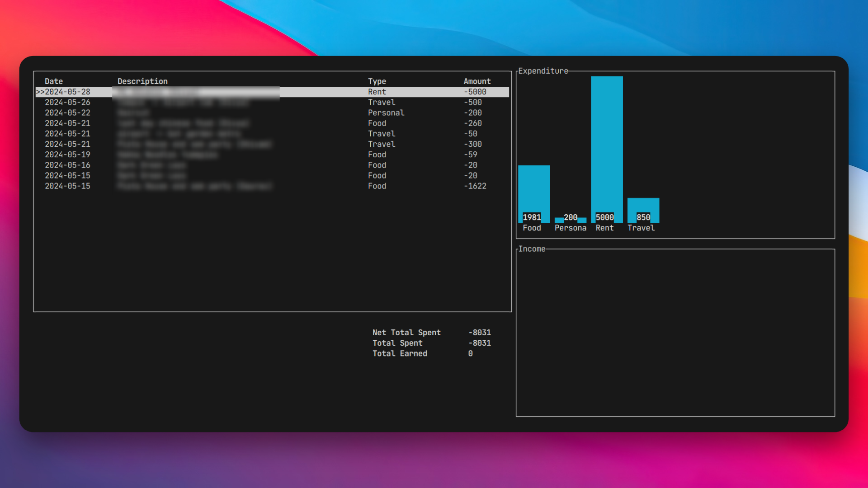
Task: Click the Amount column header
Action: pyautogui.click(x=476, y=81)
